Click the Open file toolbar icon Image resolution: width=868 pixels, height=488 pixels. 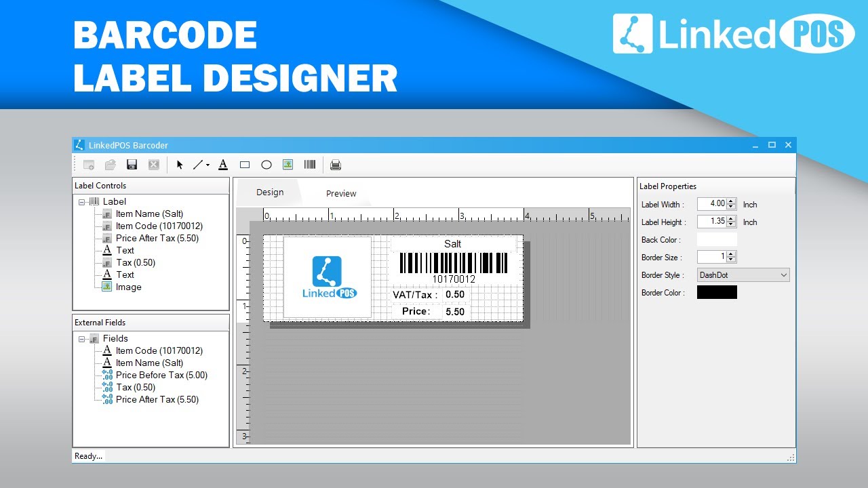click(110, 165)
